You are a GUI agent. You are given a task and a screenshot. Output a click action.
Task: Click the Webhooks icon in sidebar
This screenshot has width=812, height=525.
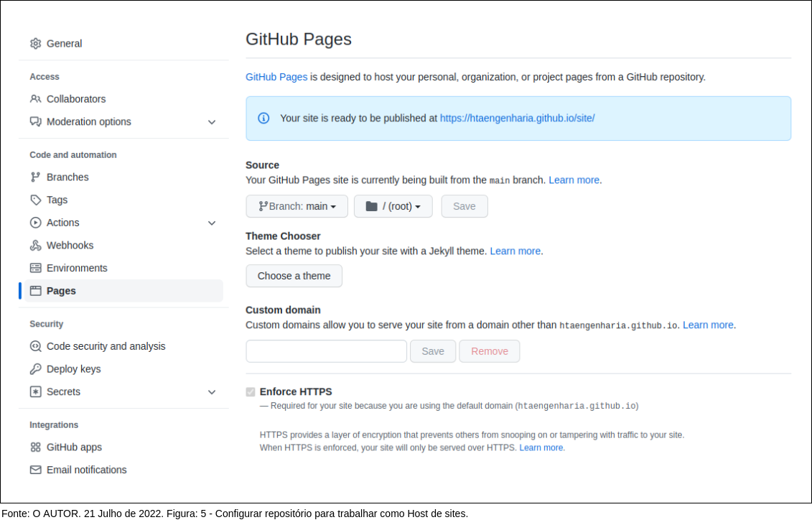click(35, 246)
